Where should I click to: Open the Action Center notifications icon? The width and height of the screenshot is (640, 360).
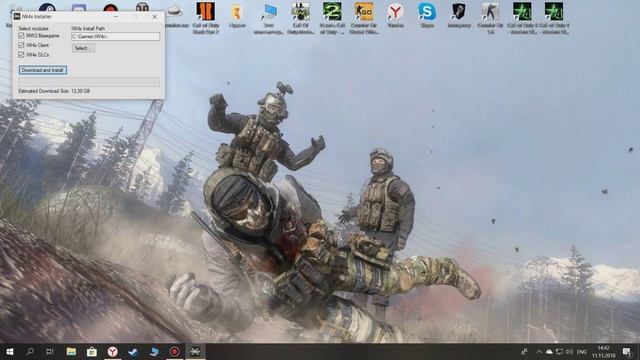pos(627,351)
